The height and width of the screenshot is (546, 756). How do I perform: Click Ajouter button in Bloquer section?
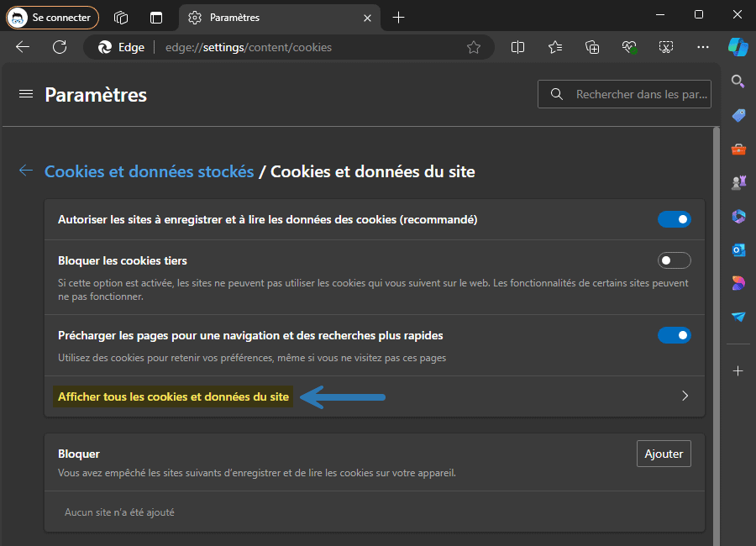click(x=664, y=454)
